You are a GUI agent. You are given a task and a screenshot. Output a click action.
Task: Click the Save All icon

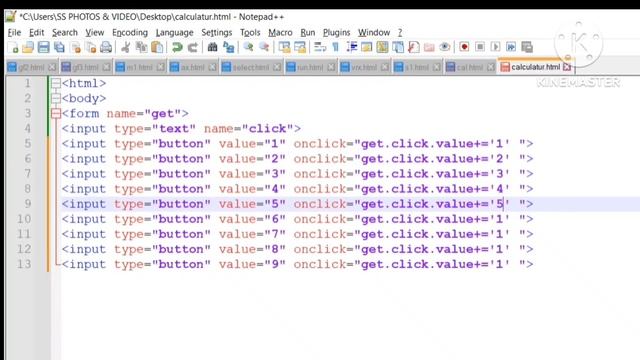point(60,47)
